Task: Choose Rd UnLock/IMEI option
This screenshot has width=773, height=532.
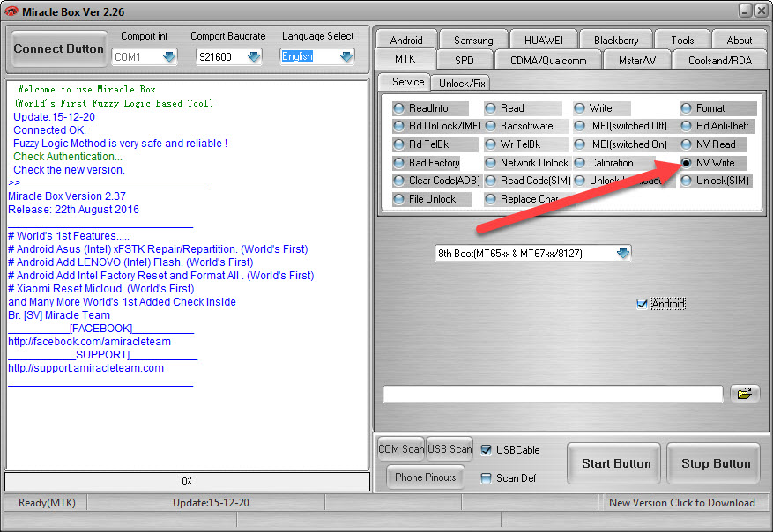Action: click(x=437, y=126)
